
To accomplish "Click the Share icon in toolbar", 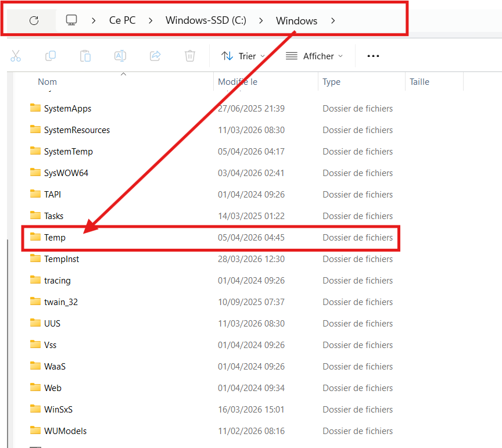I will coord(155,56).
